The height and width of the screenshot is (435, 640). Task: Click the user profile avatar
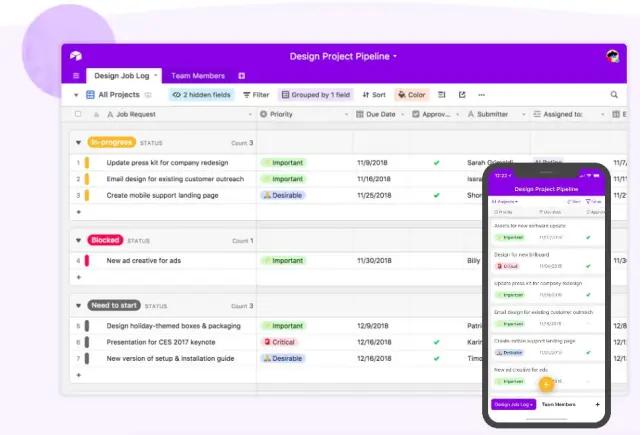[612, 57]
